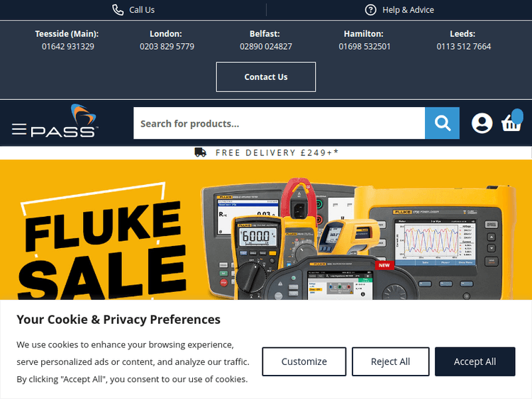Reject all cookies

point(391,361)
